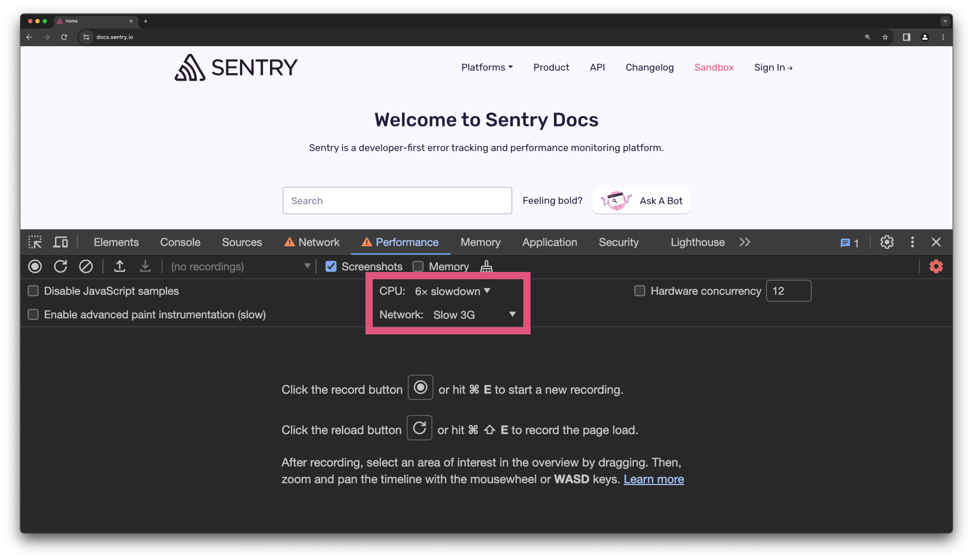Image resolution: width=973 pixels, height=560 pixels.
Task: Clear the recording with the clear icon
Action: (86, 267)
